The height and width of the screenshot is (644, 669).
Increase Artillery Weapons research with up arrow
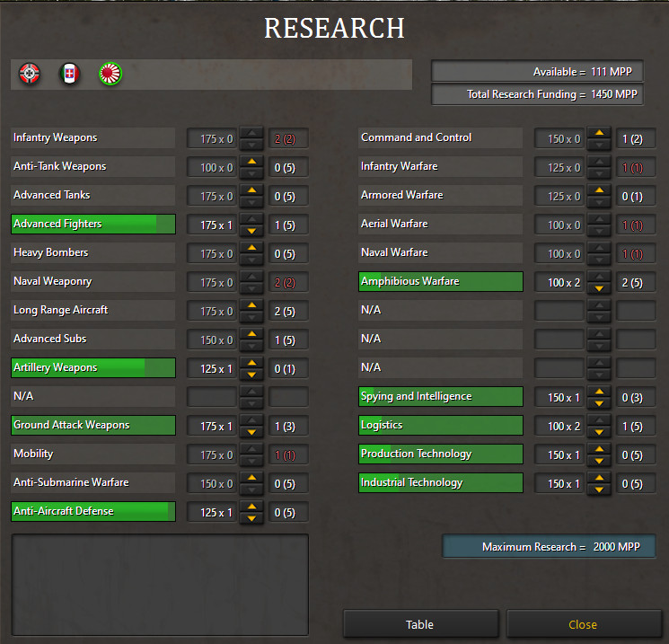251,363
